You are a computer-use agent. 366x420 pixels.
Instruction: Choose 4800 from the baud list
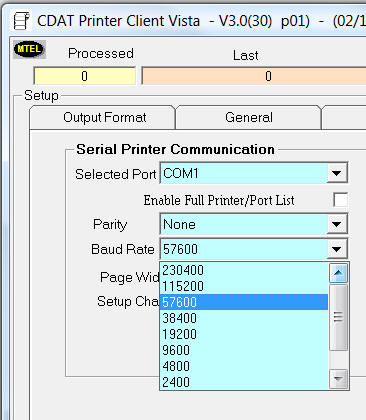244,366
